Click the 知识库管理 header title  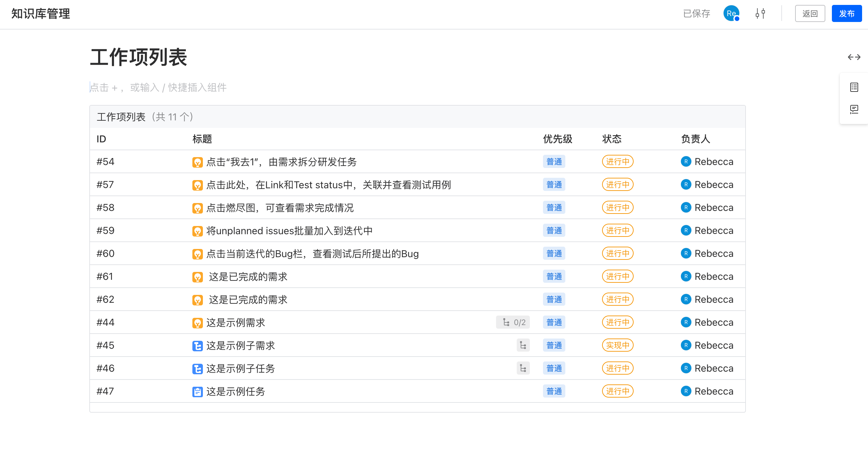[40, 13]
